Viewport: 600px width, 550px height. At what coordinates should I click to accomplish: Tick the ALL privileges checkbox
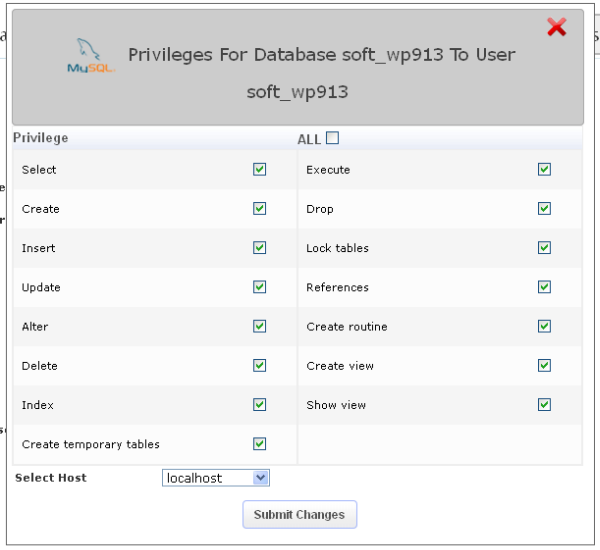(332, 138)
